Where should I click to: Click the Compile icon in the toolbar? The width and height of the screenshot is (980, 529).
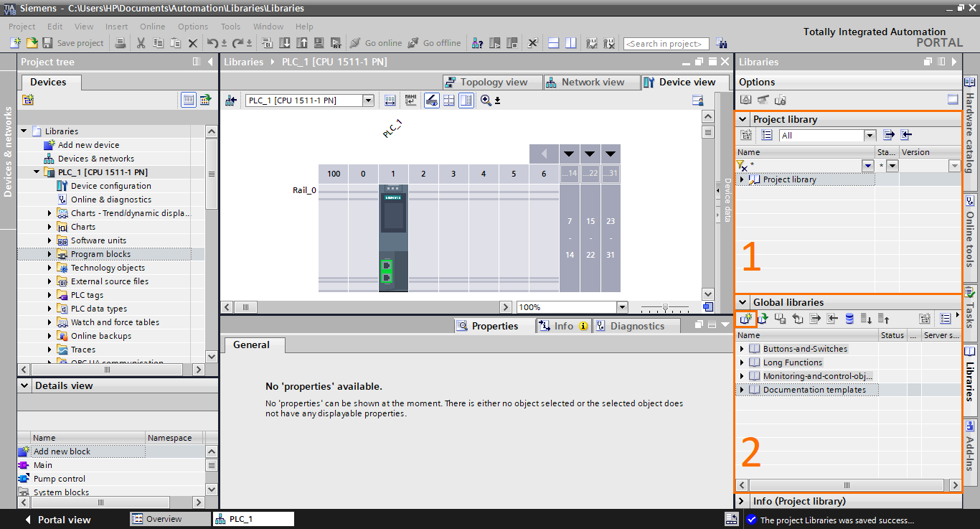268,43
